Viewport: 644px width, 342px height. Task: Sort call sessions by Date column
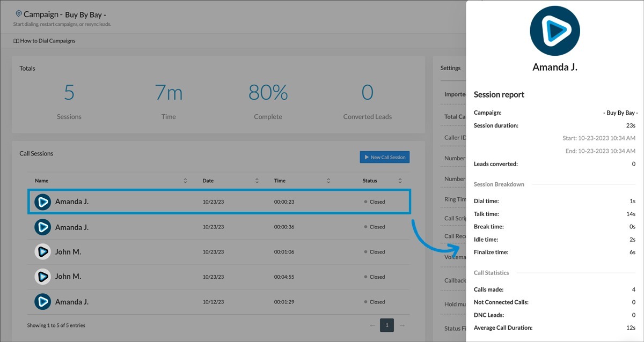(x=257, y=181)
